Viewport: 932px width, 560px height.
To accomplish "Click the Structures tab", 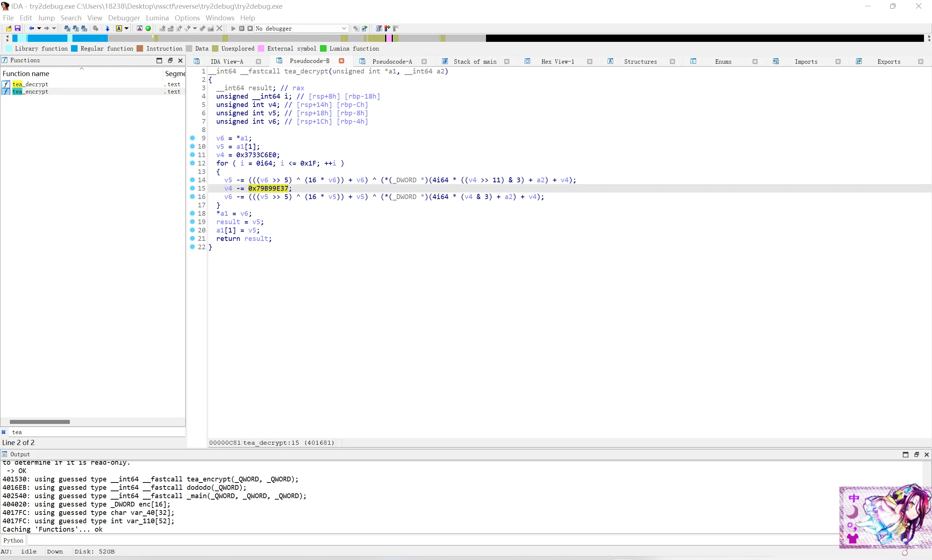I will pos(640,61).
